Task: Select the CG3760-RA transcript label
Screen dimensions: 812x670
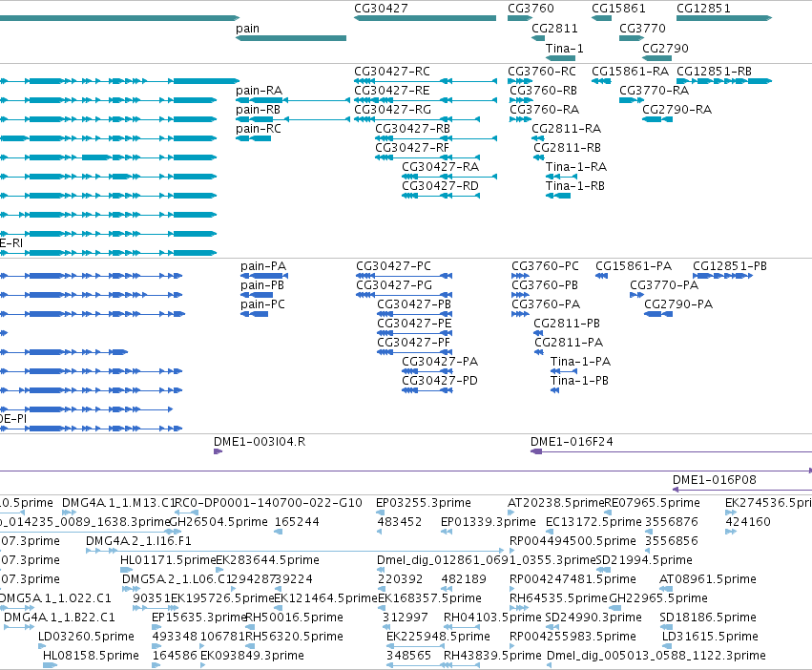Action: (544, 110)
